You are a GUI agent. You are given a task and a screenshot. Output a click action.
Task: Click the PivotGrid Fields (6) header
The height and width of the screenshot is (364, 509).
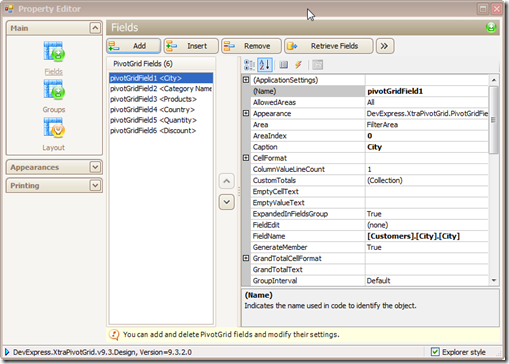pos(161,64)
